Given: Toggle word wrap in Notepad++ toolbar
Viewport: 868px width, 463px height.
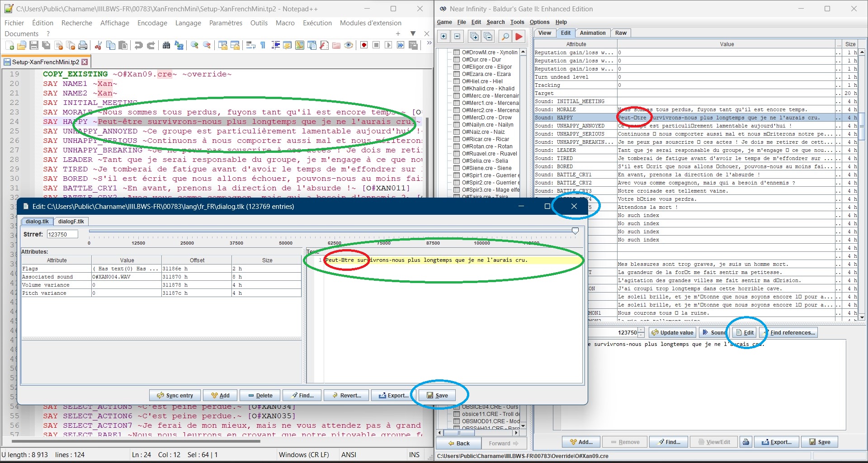Looking at the screenshot, I should click(250, 45).
